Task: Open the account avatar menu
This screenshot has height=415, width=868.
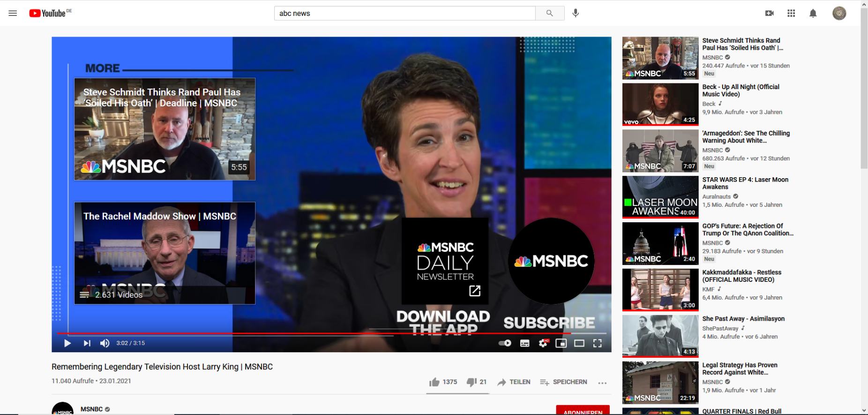Action: point(839,13)
